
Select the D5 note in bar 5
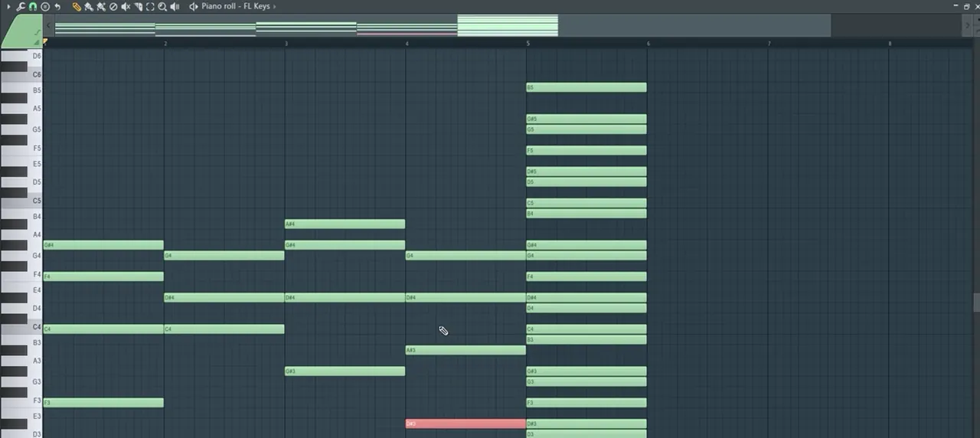pos(586,182)
